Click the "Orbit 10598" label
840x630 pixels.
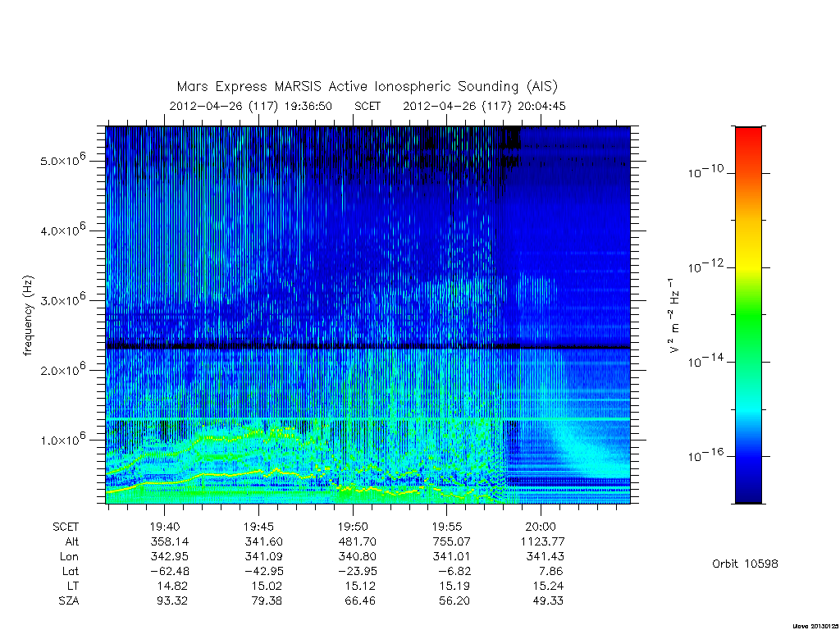coord(745,564)
